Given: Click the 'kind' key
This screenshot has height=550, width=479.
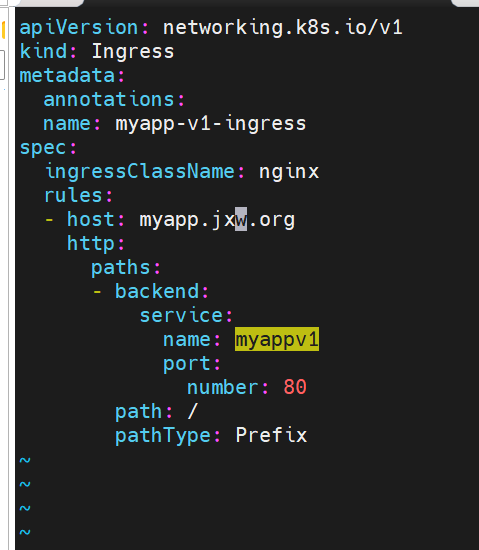Looking at the screenshot, I should click(43, 51).
